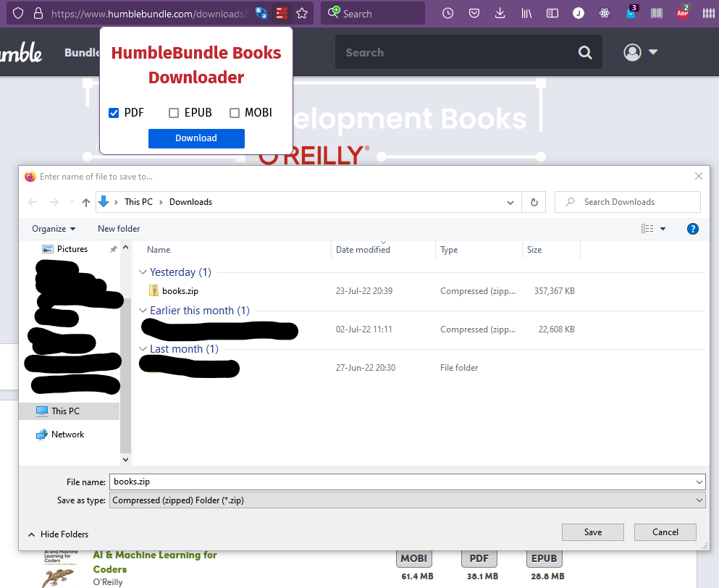The width and height of the screenshot is (719, 588).
Task: Click the blue extension icon with badge 3
Action: 632,12
